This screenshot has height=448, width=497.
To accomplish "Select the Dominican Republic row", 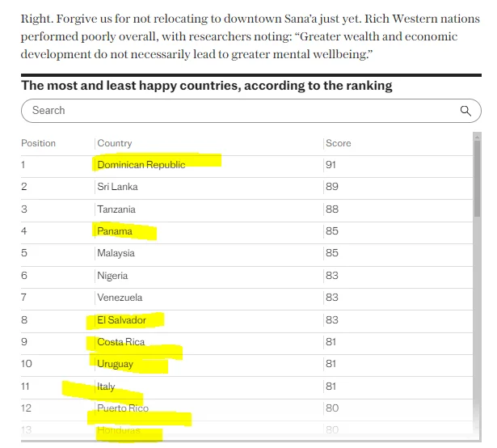I will (x=247, y=165).
